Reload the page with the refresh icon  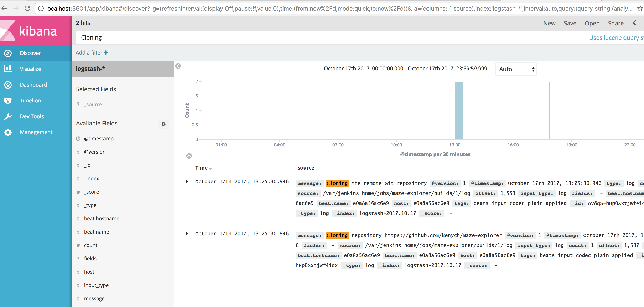click(27, 9)
